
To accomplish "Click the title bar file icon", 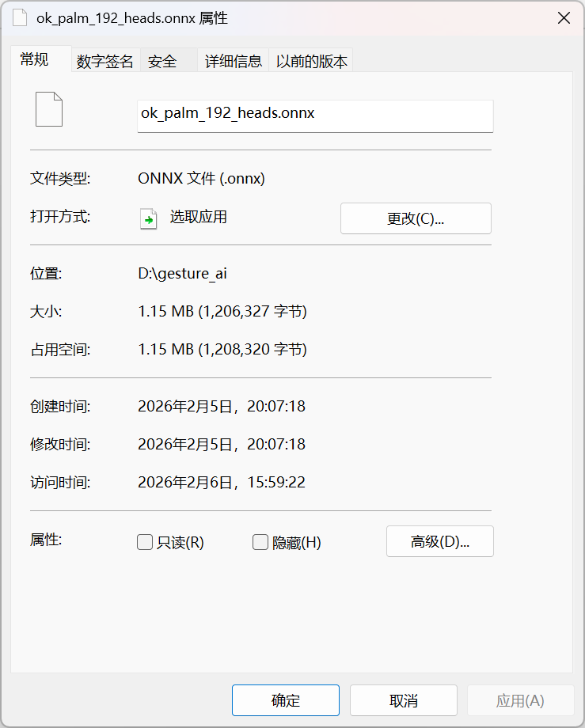I will (20, 18).
